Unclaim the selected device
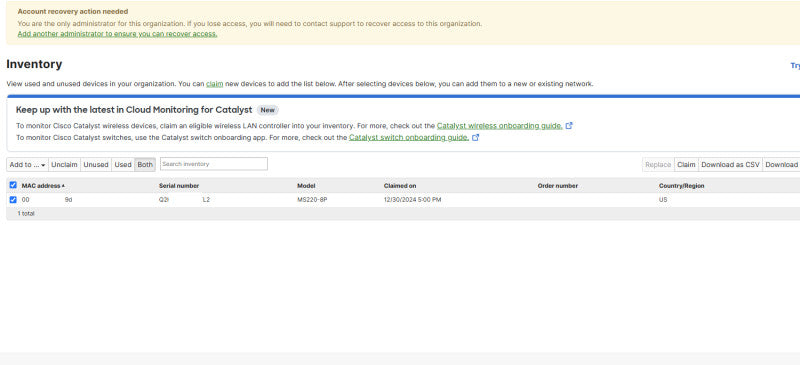 pyautogui.click(x=64, y=164)
